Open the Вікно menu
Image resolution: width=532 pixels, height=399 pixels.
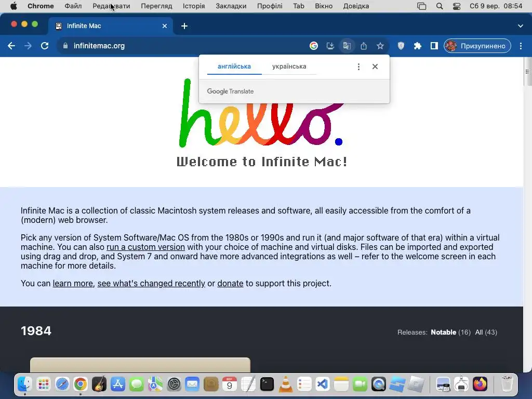[x=323, y=6]
